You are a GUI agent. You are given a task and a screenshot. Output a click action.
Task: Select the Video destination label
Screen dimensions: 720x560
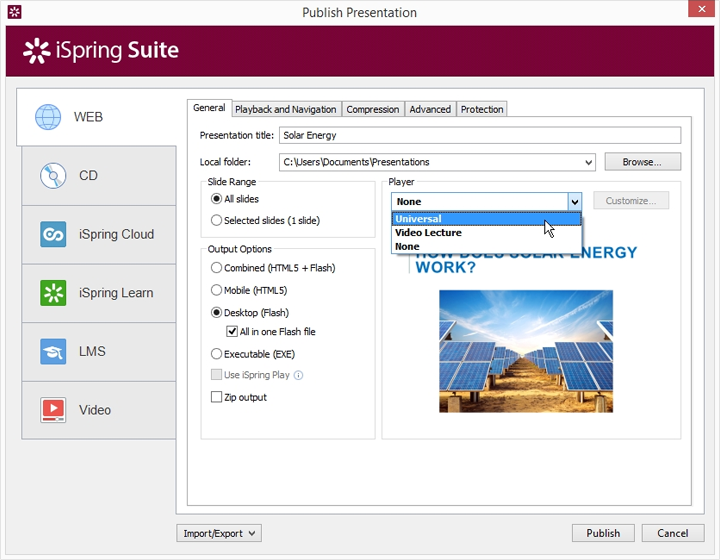click(x=95, y=410)
